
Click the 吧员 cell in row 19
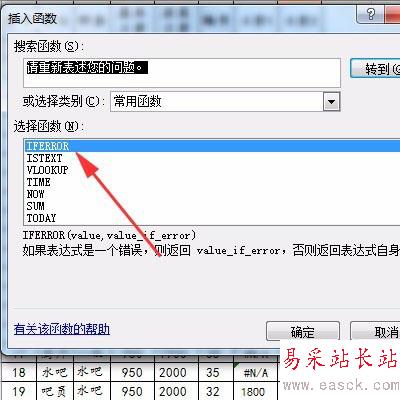coord(54,391)
